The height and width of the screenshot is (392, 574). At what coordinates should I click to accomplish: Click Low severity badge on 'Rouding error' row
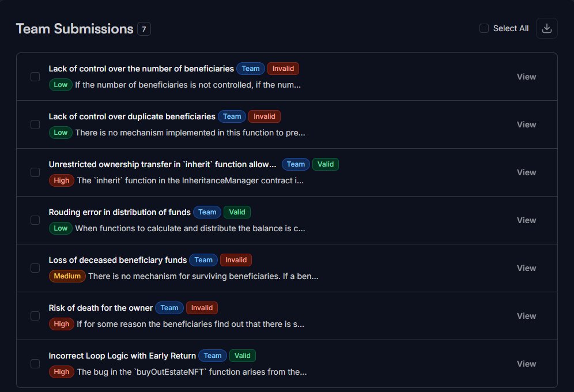tap(61, 228)
